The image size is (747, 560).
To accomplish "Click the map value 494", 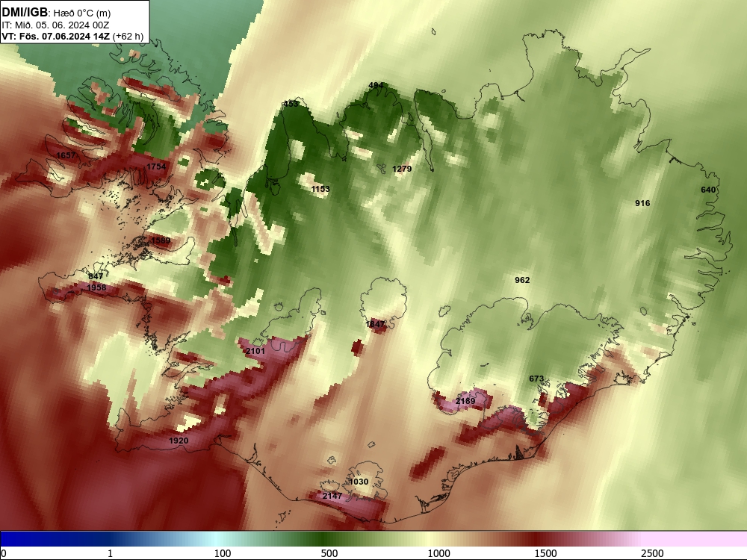I will pyautogui.click(x=376, y=85).
